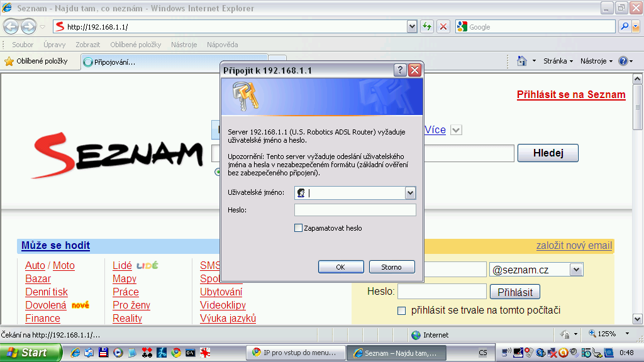Open the Nástroje menu in the menu bar
644x362 pixels.
[184, 45]
